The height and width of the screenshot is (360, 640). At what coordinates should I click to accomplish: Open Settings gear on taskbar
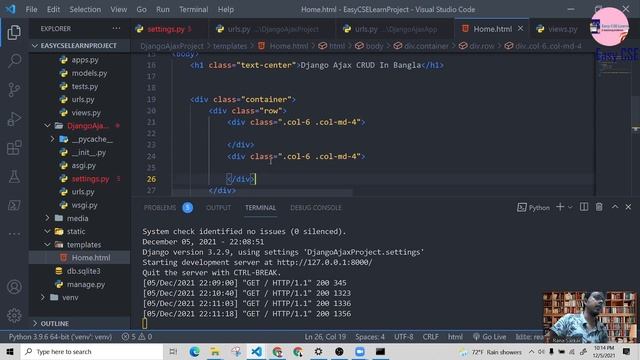[x=318, y=351]
